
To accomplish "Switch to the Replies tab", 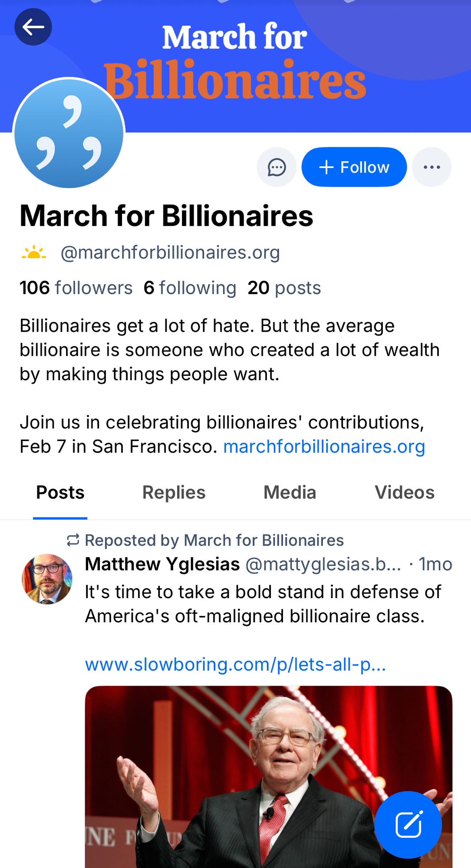I will click(x=174, y=493).
